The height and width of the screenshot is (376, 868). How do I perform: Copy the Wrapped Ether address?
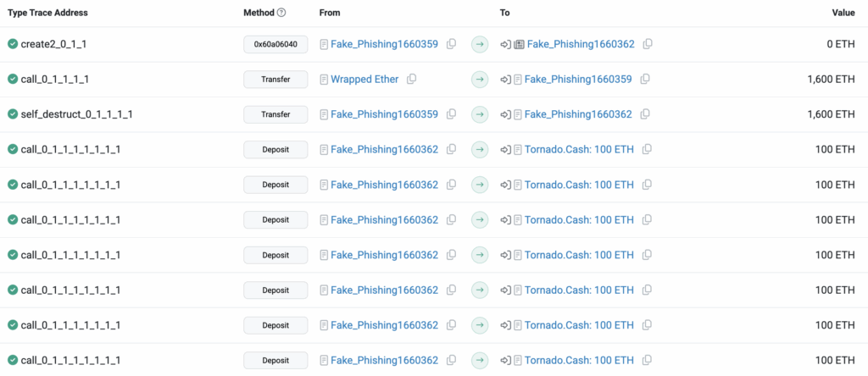tap(412, 79)
